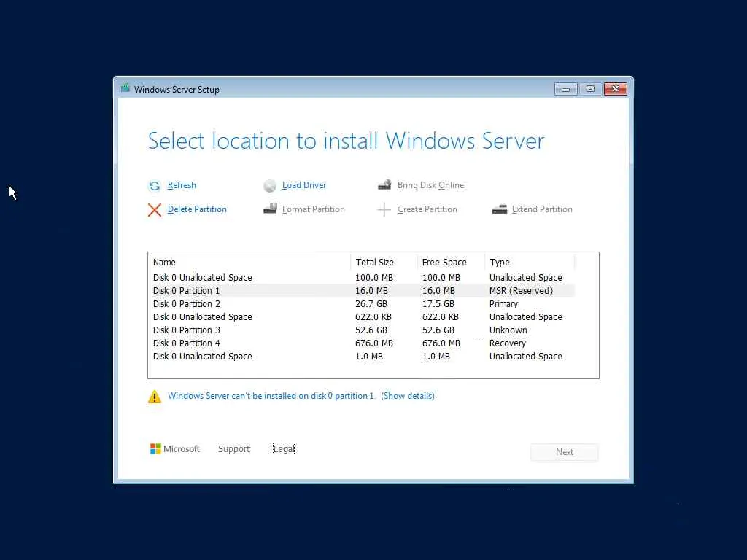This screenshot has width=747, height=560.
Task: Click the Unknown type cell
Action: point(508,330)
